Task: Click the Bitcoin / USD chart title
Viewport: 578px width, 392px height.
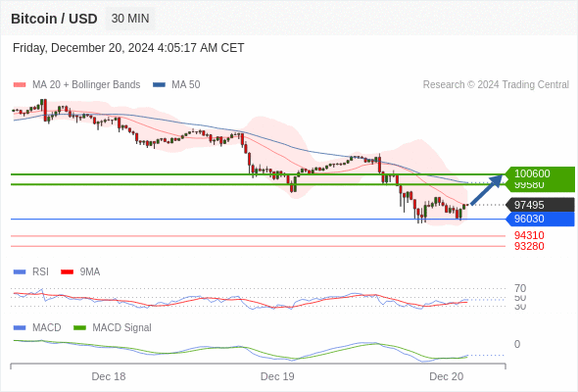Action: pyautogui.click(x=54, y=19)
